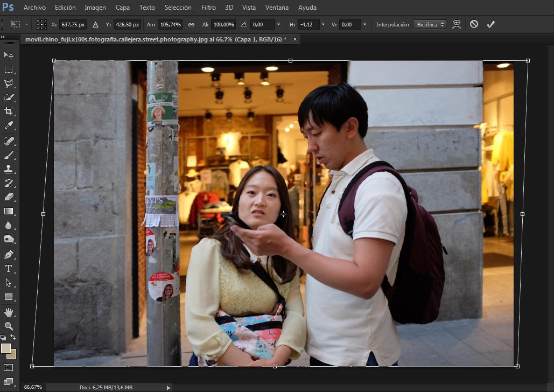Open the Edición menu
This screenshot has width=554, height=392.
[65, 8]
